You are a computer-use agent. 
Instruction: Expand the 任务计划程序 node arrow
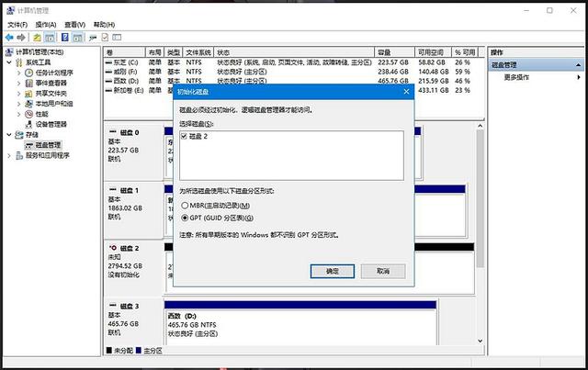pyautogui.click(x=18, y=73)
